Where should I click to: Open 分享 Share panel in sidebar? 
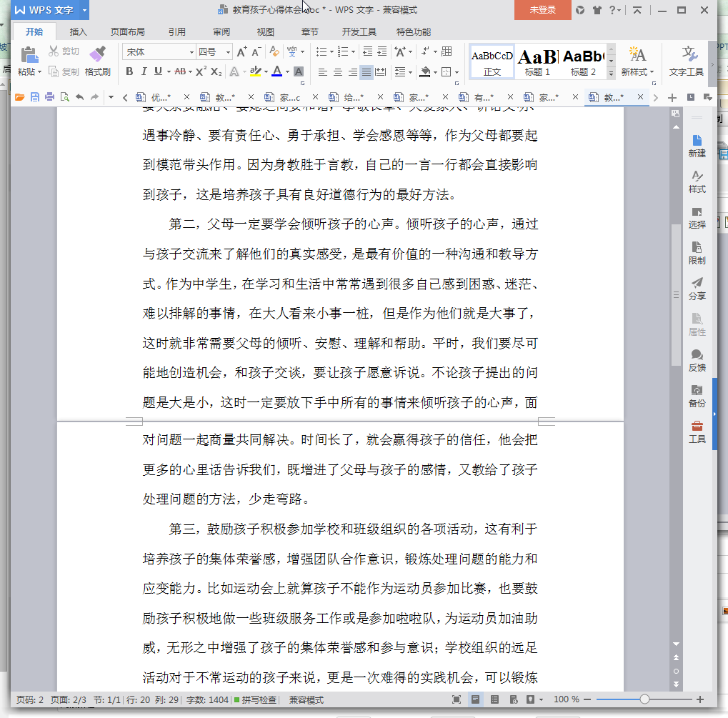[697, 289]
